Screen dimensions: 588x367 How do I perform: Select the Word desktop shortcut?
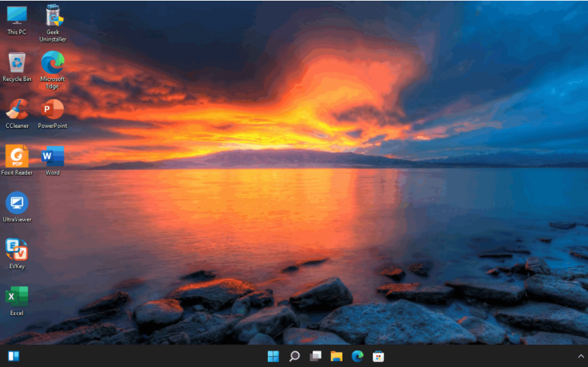(x=53, y=160)
